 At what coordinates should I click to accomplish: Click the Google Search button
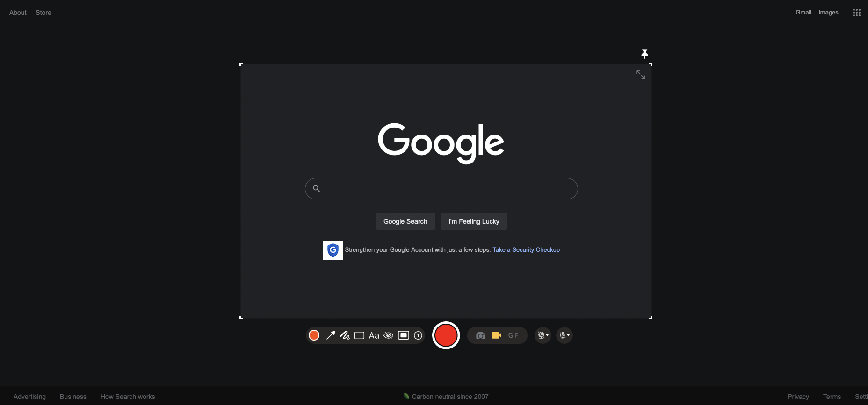pos(405,221)
